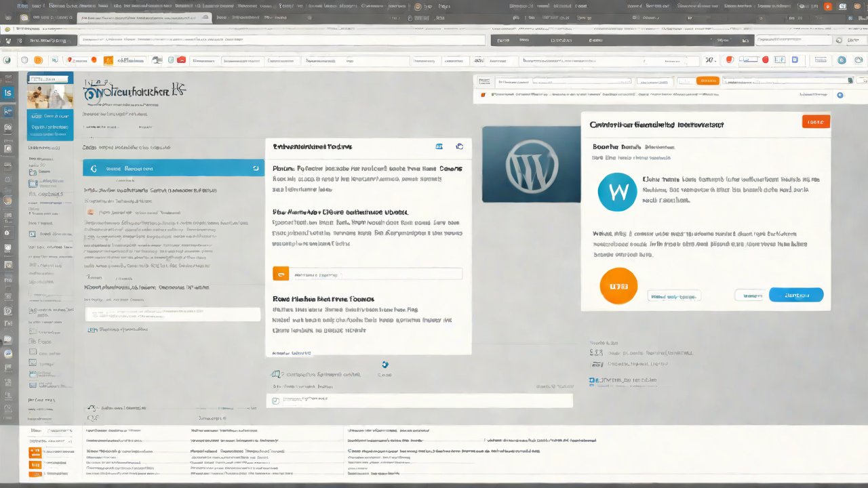Click the orange circle icon in top toolbar
Viewport: 868px width, 488px height.
click(38, 60)
